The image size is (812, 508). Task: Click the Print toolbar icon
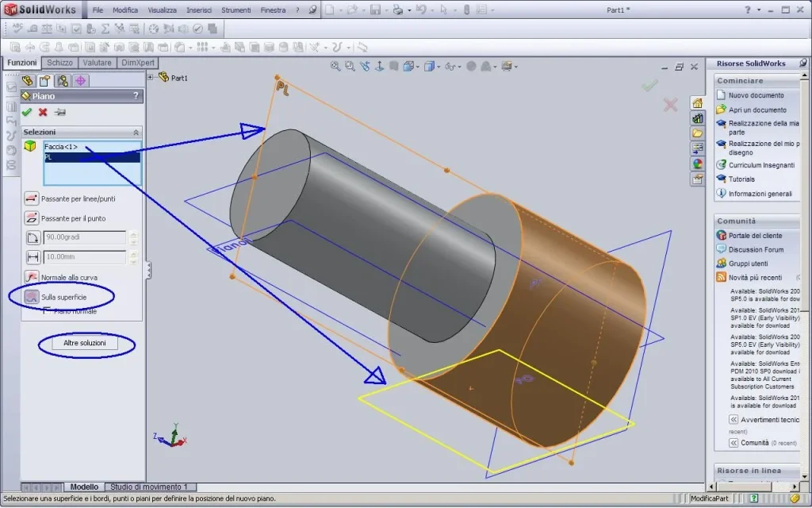[398, 10]
